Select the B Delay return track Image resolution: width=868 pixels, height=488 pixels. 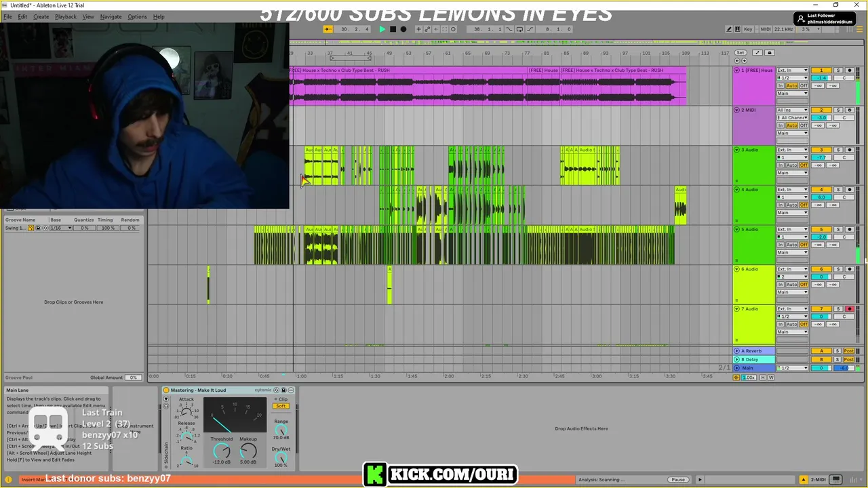pyautogui.click(x=753, y=359)
